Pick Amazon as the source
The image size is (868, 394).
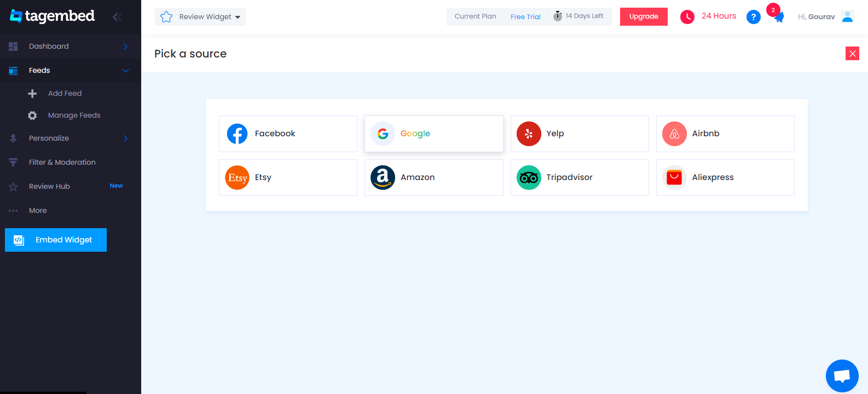434,177
